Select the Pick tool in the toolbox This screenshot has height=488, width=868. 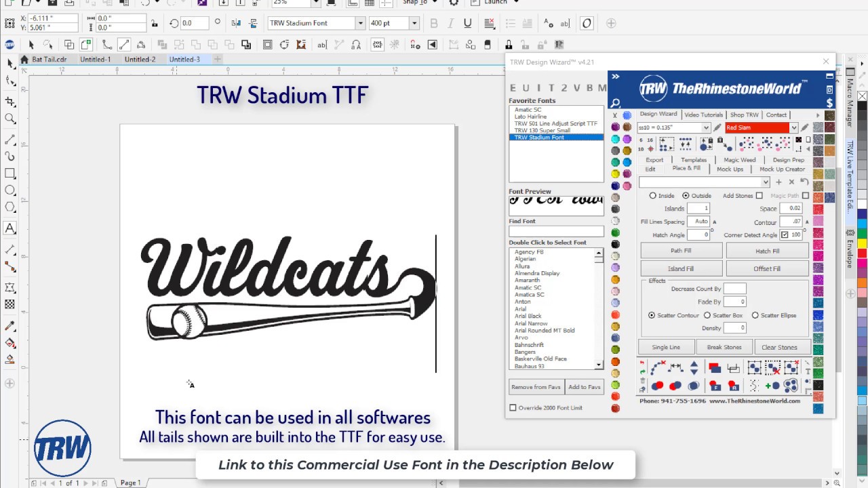pyautogui.click(x=9, y=63)
